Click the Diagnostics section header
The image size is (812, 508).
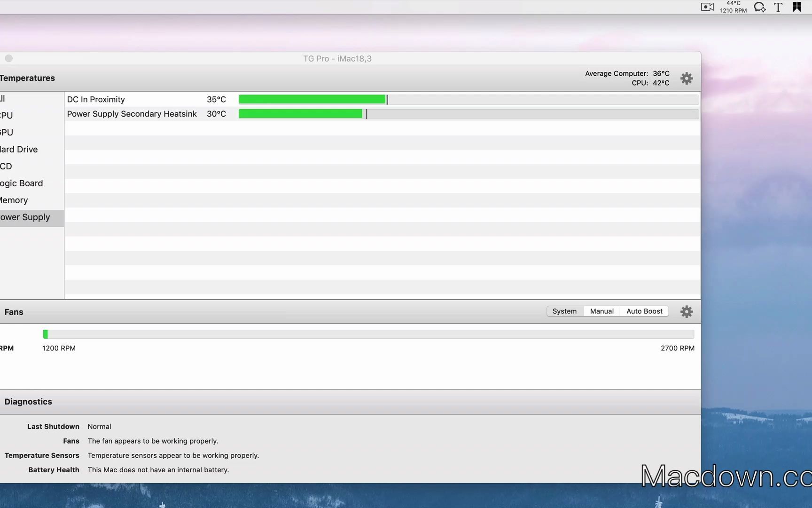28,402
